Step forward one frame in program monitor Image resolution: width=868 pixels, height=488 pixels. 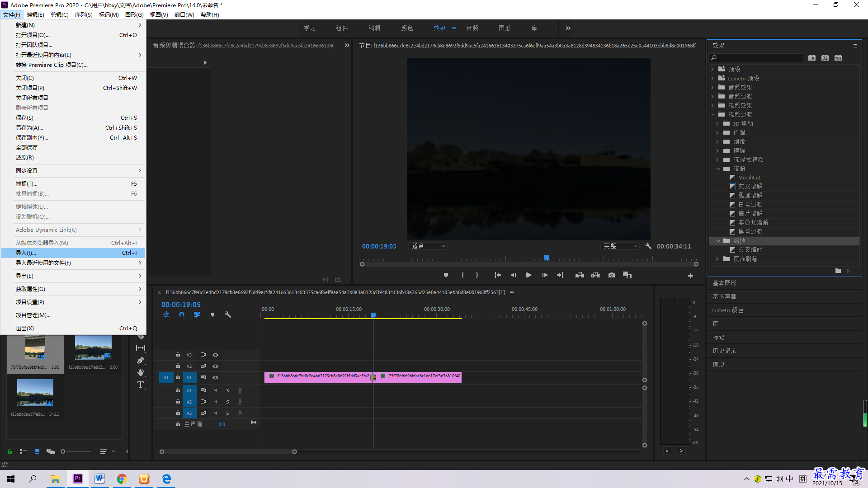click(545, 275)
